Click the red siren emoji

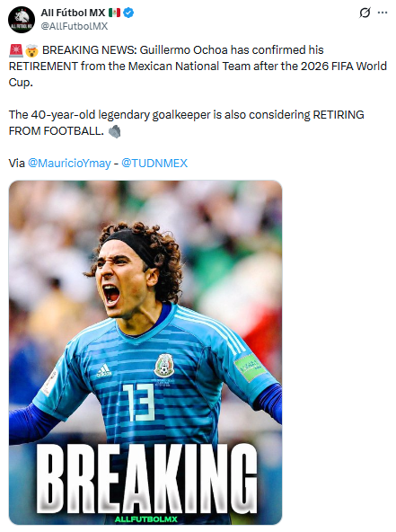point(15,50)
